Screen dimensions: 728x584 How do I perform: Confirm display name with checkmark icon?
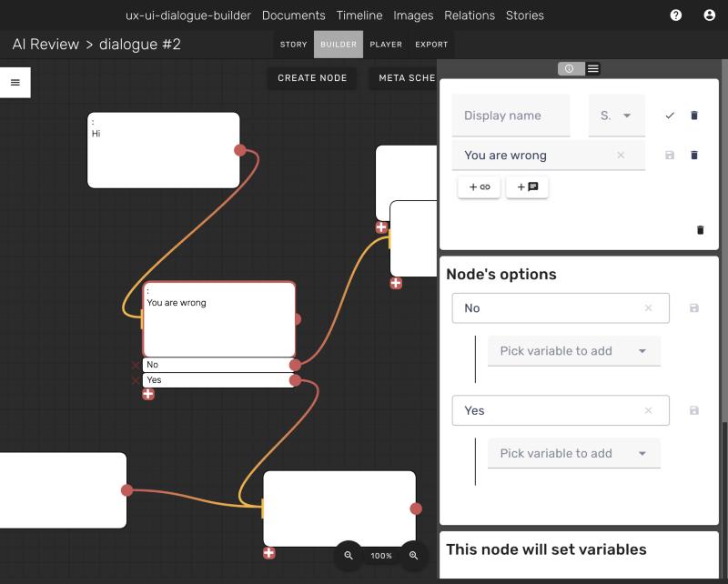[x=670, y=116]
